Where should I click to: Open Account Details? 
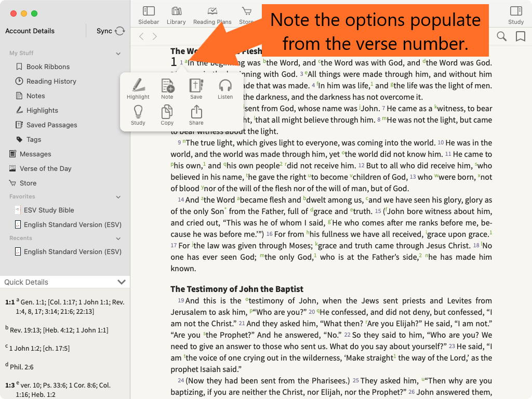click(30, 31)
